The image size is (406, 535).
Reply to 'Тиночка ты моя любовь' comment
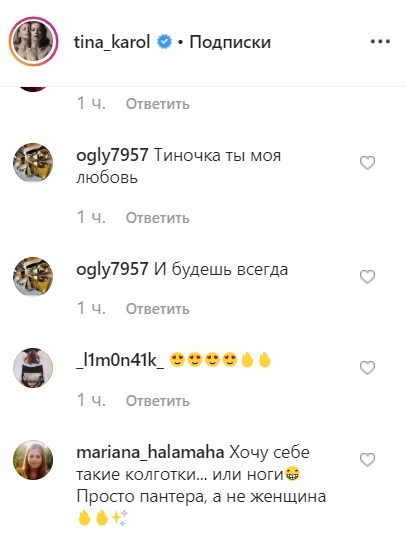[x=158, y=218]
